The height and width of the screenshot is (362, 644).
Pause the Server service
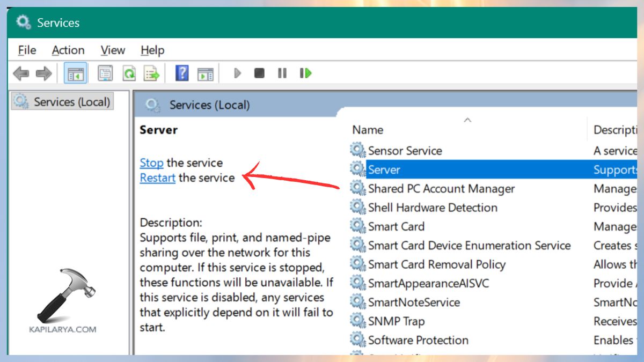(x=282, y=73)
